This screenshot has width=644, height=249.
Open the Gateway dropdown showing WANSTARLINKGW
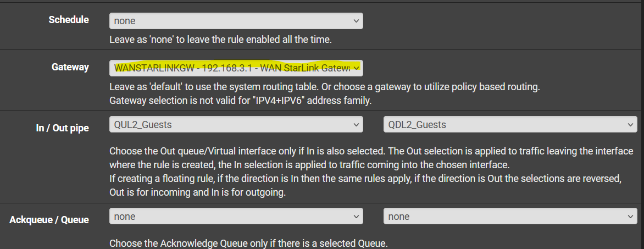236,68
